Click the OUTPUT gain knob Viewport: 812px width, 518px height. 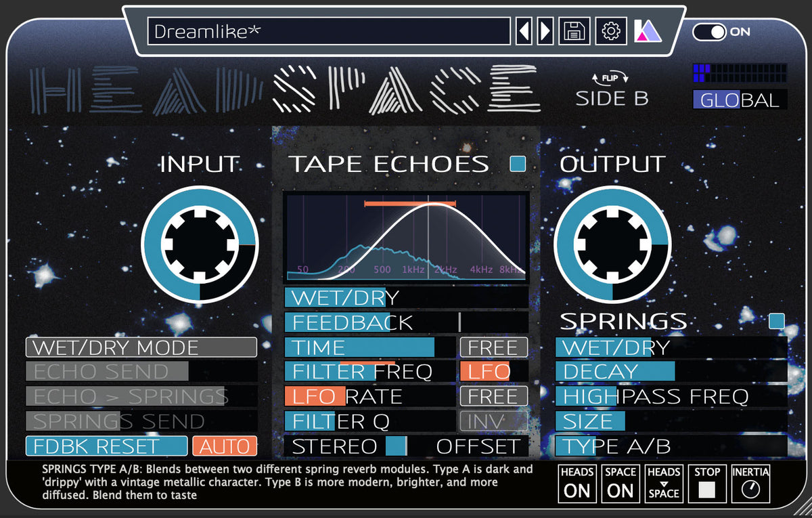click(612, 244)
